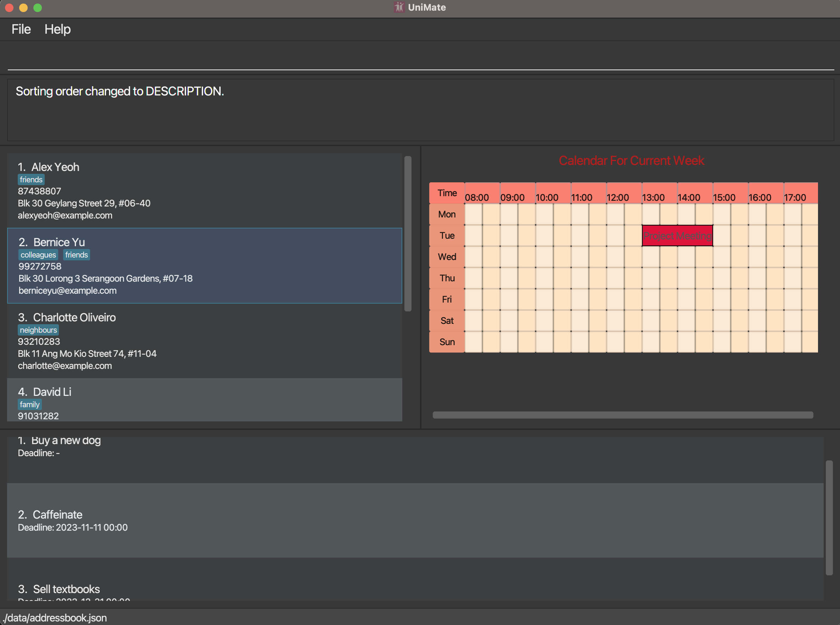Click address Blk 30 Lorong 3 Serangoon Gardens
Image resolution: width=840 pixels, height=625 pixels.
click(x=106, y=278)
